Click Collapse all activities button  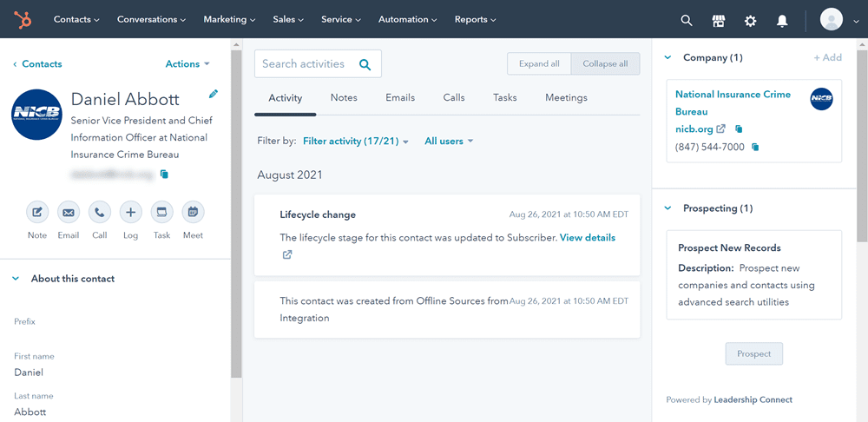(605, 63)
